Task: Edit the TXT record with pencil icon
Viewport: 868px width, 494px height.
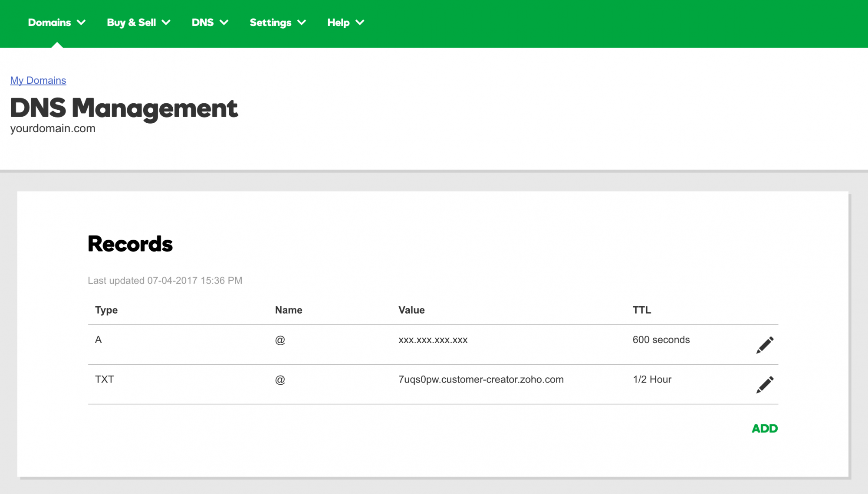Action: [765, 385]
